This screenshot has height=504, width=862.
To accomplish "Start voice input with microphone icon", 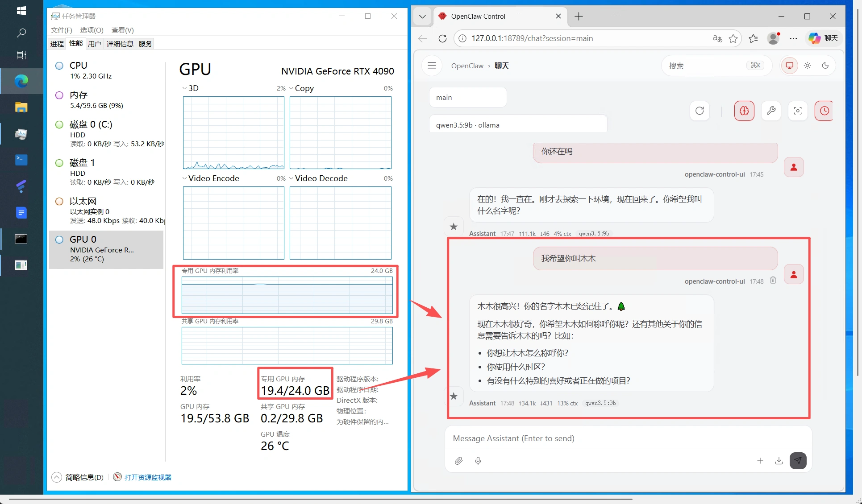I will coord(478,461).
